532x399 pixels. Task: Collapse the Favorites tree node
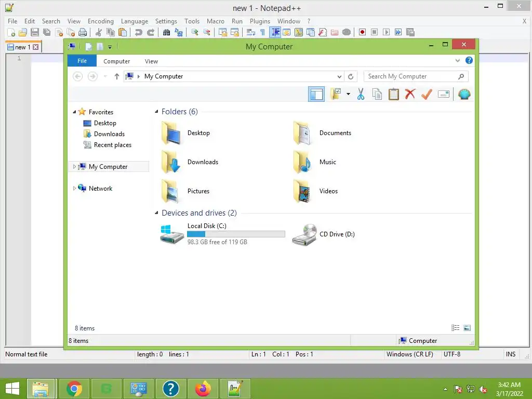[x=74, y=112]
